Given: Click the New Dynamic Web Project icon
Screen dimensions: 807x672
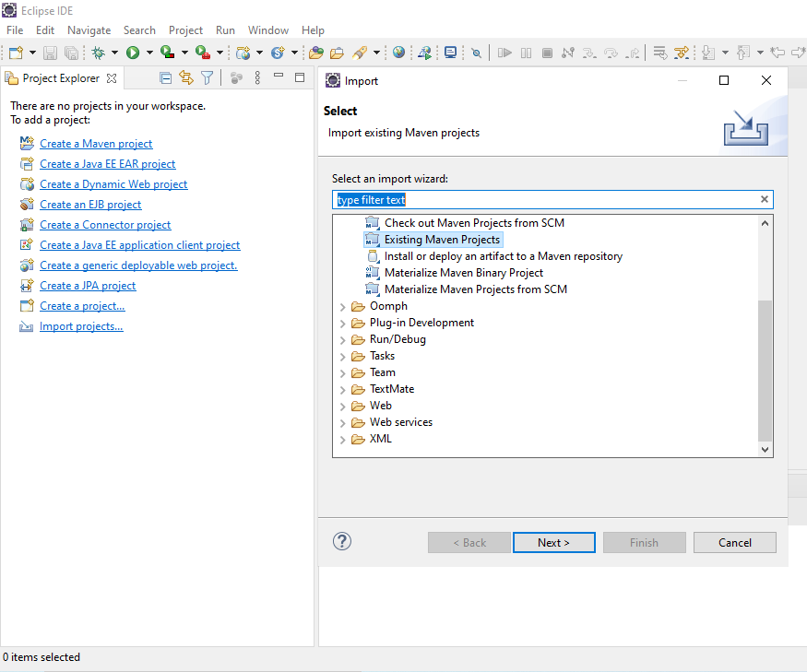Looking at the screenshot, I should [243, 53].
